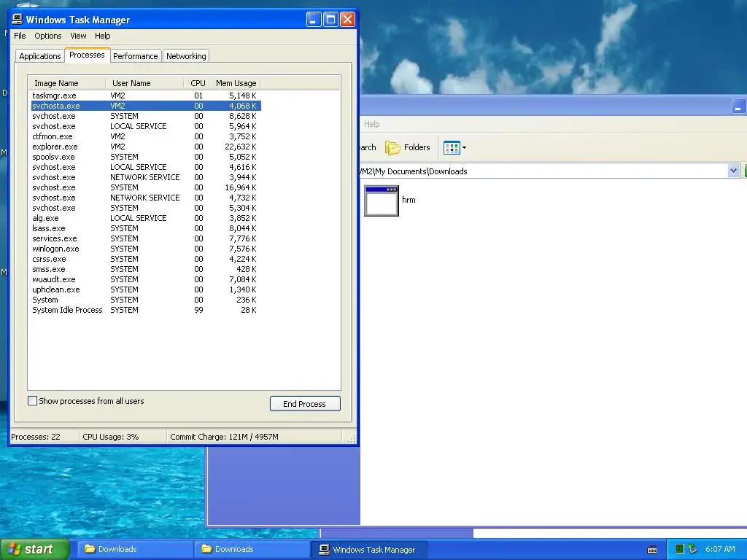
Task: Switch to the Performance tab
Action: (x=135, y=56)
